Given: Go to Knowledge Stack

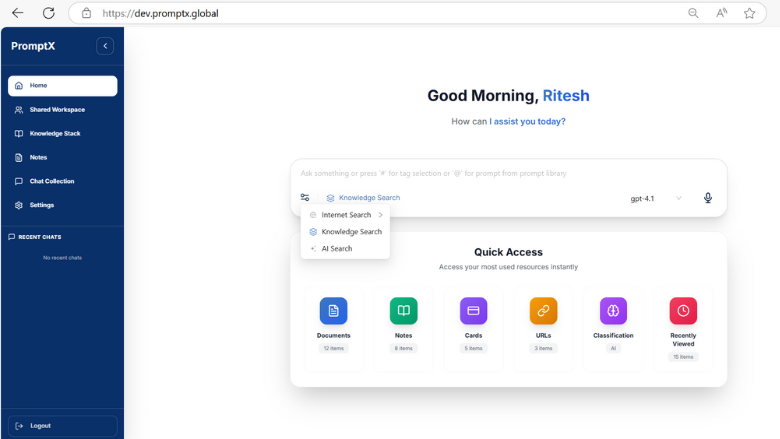Looking at the screenshot, I should pos(63,133).
